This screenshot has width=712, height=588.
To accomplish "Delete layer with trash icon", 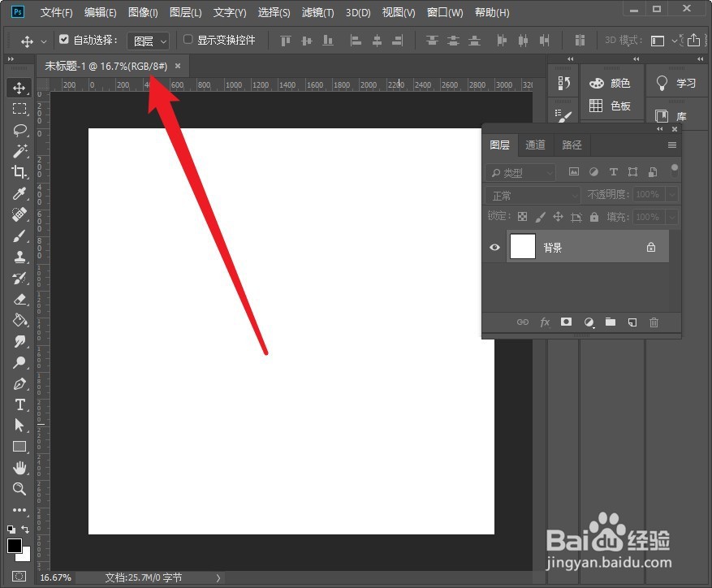I will pos(654,322).
